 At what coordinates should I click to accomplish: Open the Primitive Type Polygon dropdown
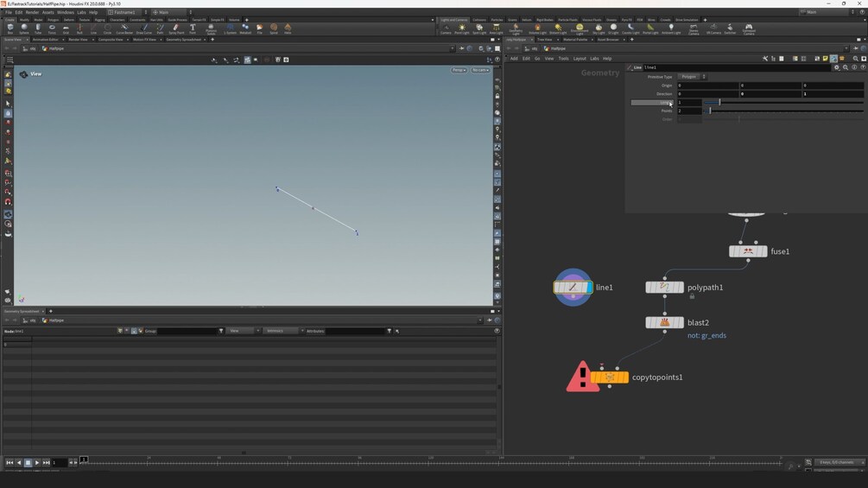point(692,77)
